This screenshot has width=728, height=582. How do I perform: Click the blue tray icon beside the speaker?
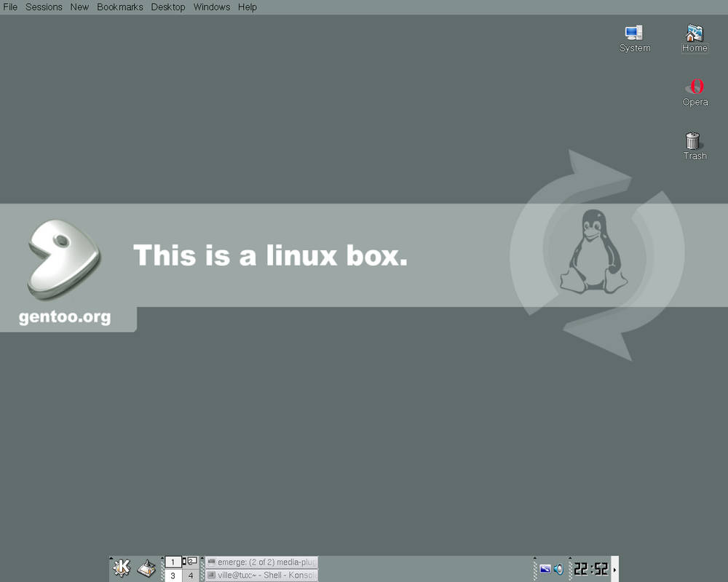[545, 569]
